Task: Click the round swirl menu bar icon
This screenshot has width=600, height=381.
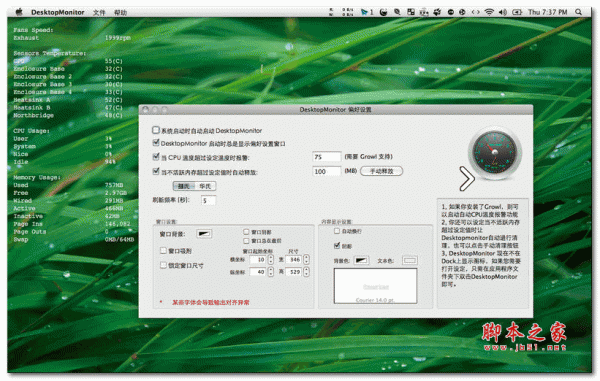Action: pyautogui.click(x=383, y=12)
